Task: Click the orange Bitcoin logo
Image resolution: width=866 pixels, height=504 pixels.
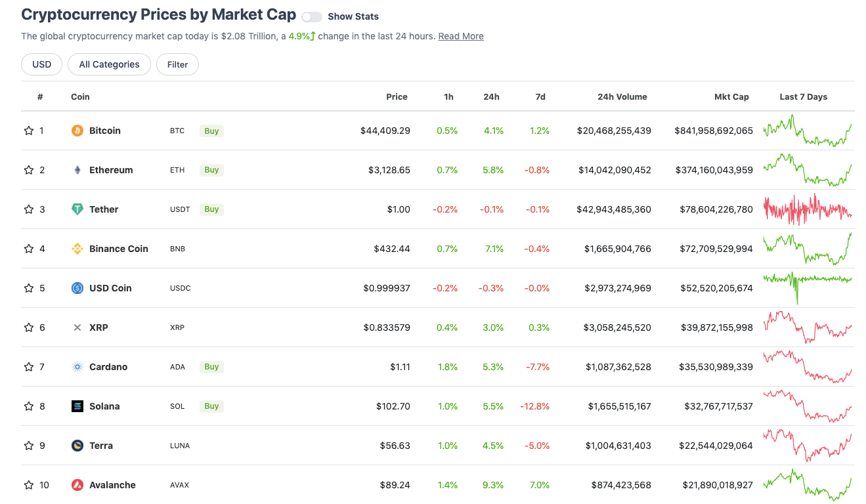Action: pos(77,131)
